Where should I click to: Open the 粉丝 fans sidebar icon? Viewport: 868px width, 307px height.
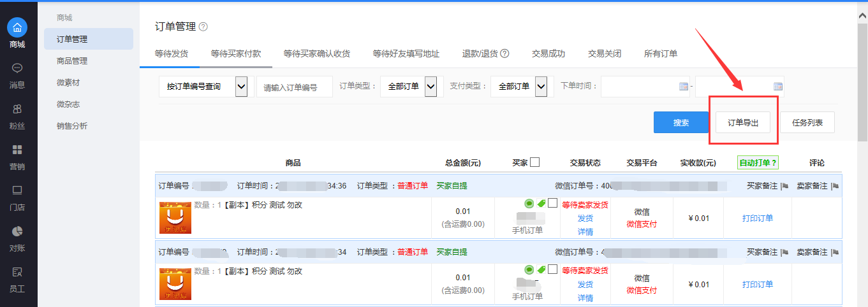(17, 110)
